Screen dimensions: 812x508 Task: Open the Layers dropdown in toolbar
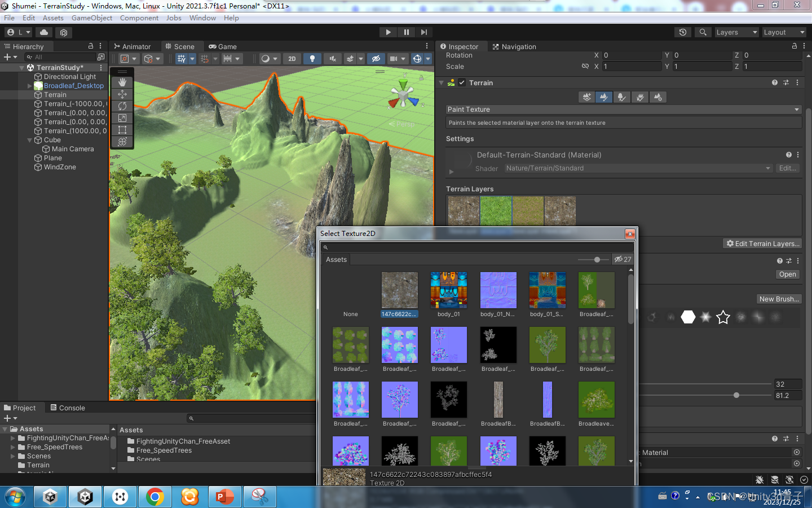point(736,32)
